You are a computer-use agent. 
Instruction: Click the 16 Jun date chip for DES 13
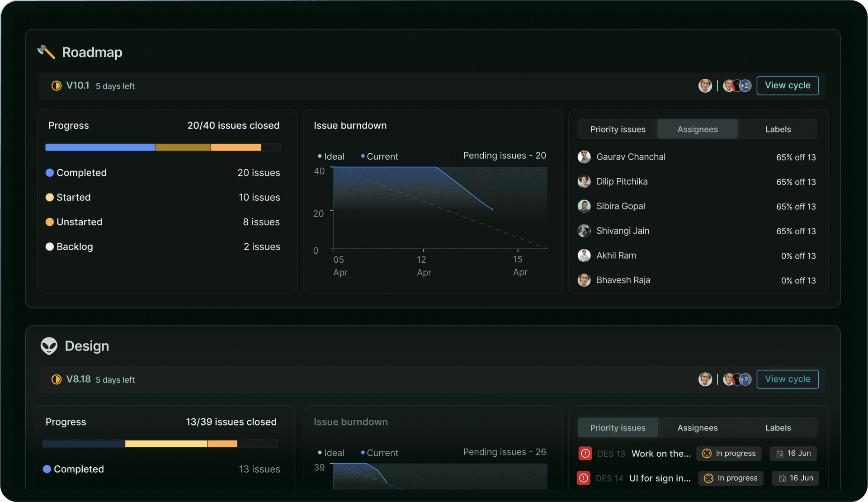point(793,454)
